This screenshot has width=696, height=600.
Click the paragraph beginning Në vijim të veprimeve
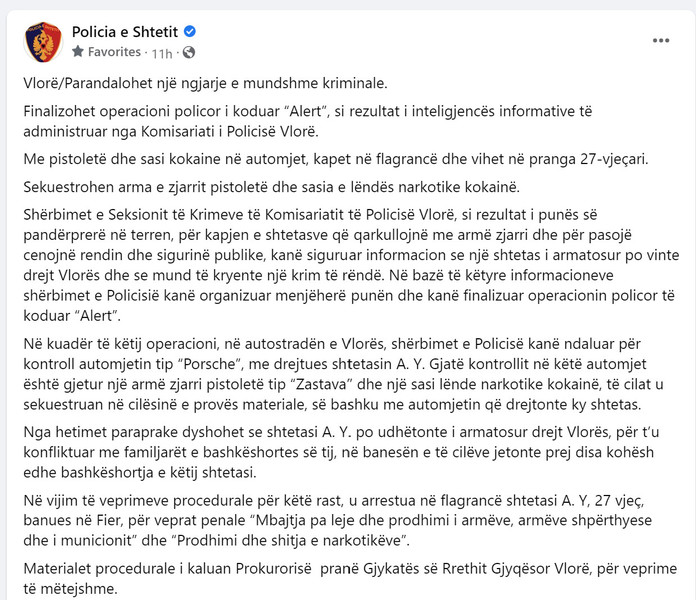(x=337, y=521)
